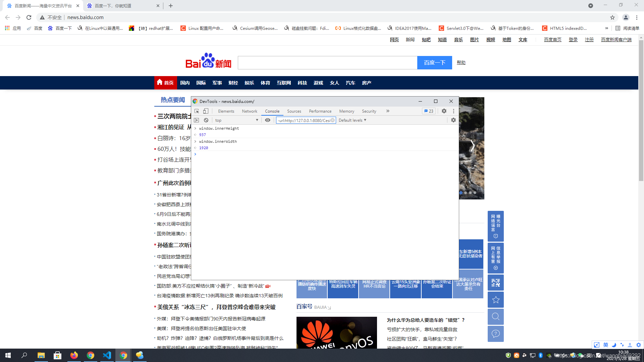Open the Chrome profile icon
644x362 pixels.
click(626, 17)
